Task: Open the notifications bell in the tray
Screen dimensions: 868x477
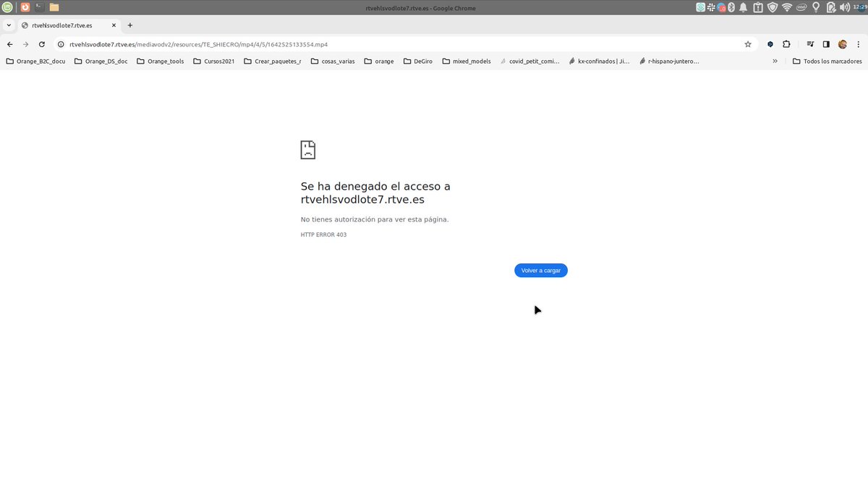Action: tap(743, 7)
